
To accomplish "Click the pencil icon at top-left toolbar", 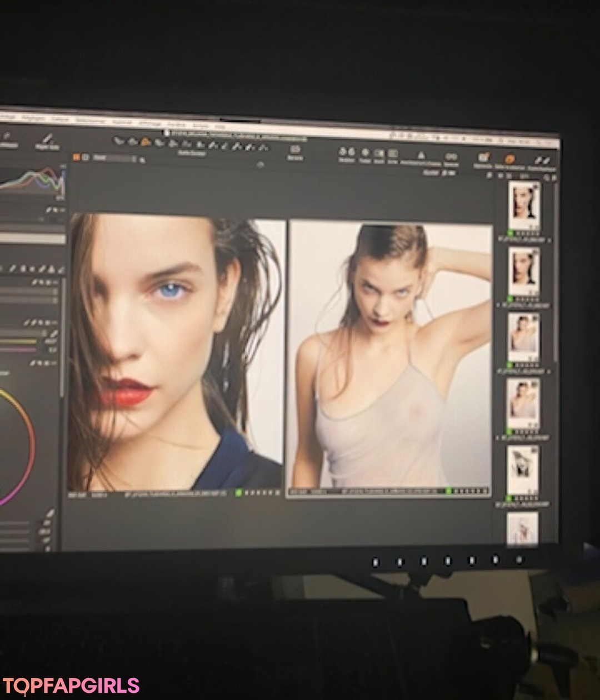I will 47,138.
